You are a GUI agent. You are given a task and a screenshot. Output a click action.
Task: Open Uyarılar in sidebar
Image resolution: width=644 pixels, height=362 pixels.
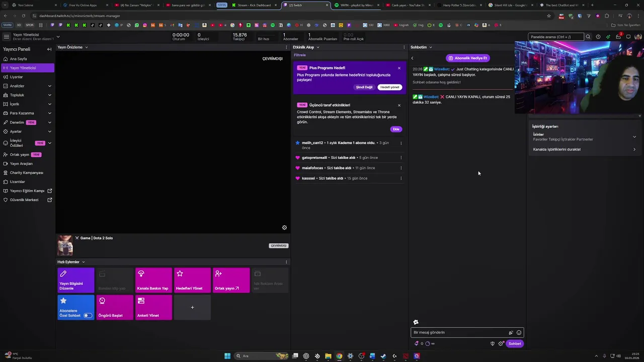tap(28, 77)
